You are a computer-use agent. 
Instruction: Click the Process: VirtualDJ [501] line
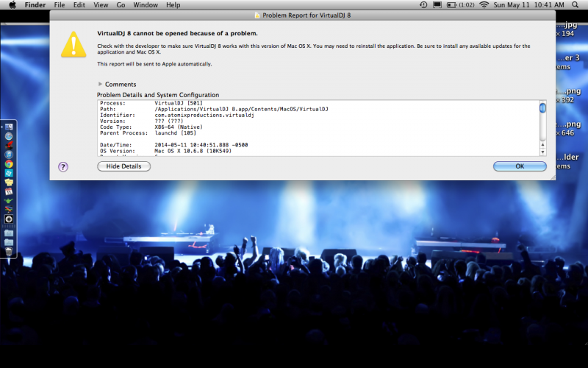(151, 103)
